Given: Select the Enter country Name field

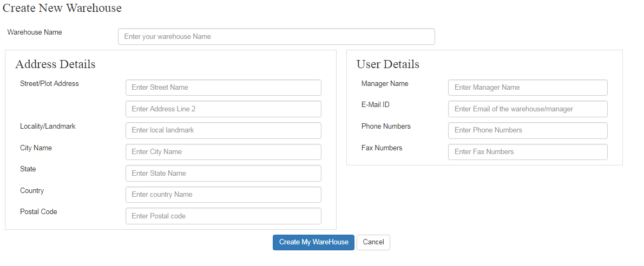Looking at the screenshot, I should tap(223, 195).
